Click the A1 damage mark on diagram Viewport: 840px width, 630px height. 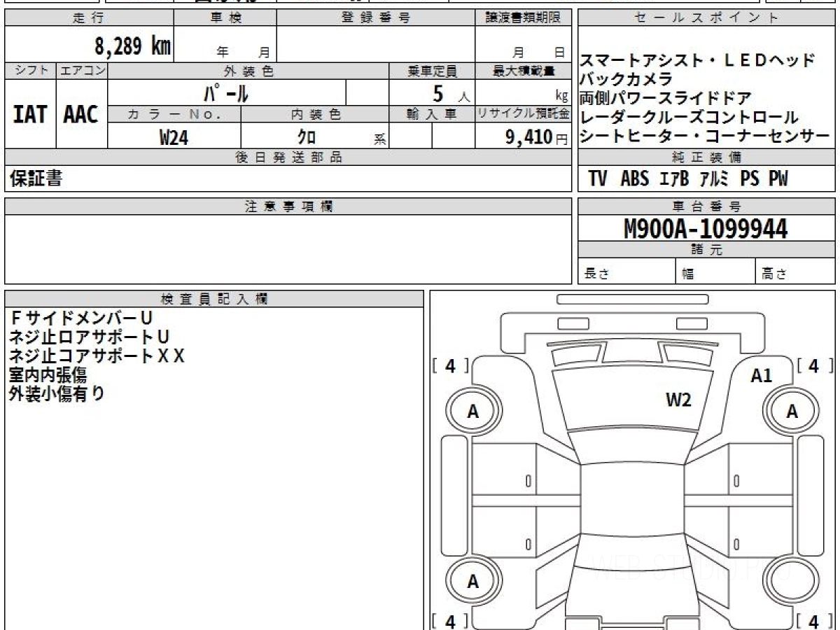tap(761, 376)
